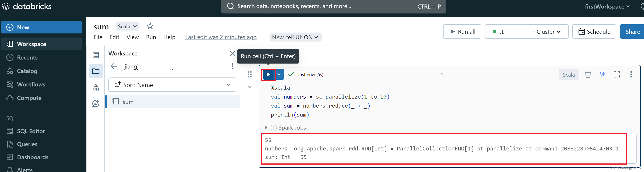
Task: Open the Catalog panel icon in notebook rail
Action: coord(96,87)
